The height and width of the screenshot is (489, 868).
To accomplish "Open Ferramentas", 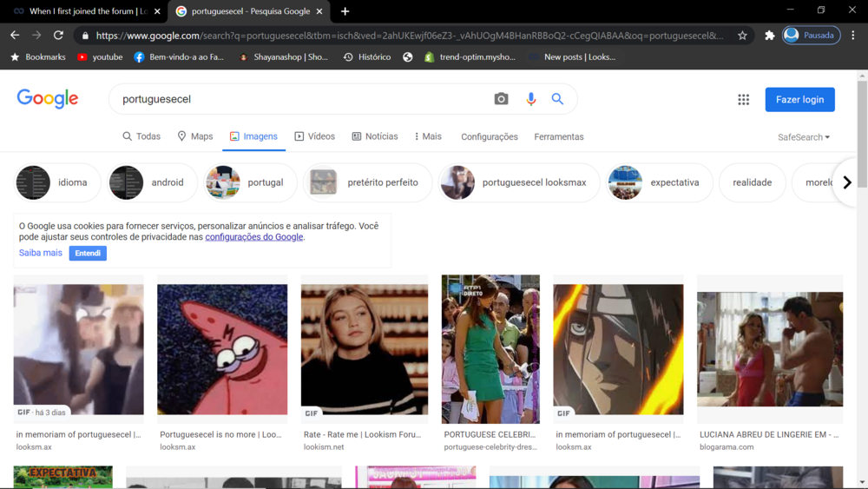I will click(x=558, y=136).
